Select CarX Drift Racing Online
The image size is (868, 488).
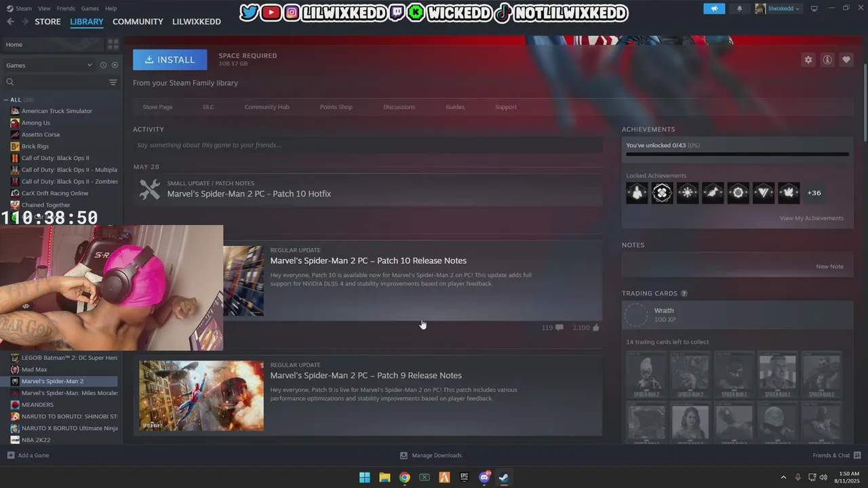pos(55,193)
